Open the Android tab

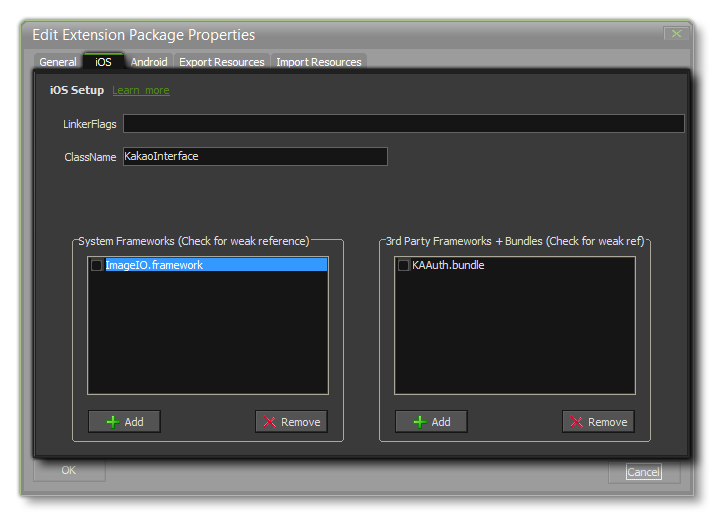pyautogui.click(x=149, y=62)
